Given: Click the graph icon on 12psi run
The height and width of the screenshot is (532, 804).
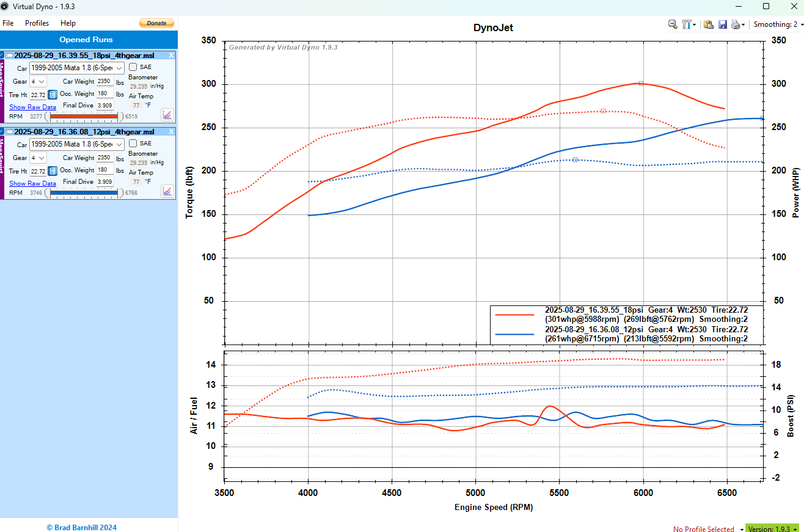Looking at the screenshot, I should [167, 191].
